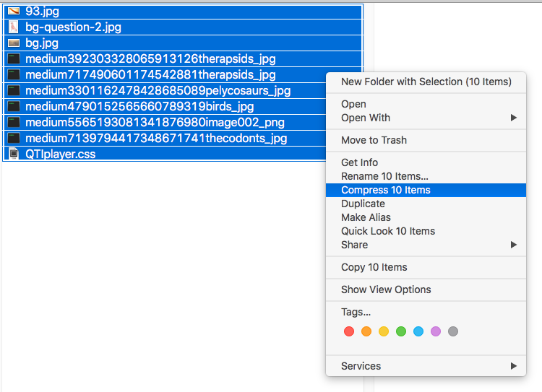Viewport: 542px width, 392px height.
Task: Select the pelycosaurs_jpg file name
Action: pyautogui.click(x=158, y=91)
